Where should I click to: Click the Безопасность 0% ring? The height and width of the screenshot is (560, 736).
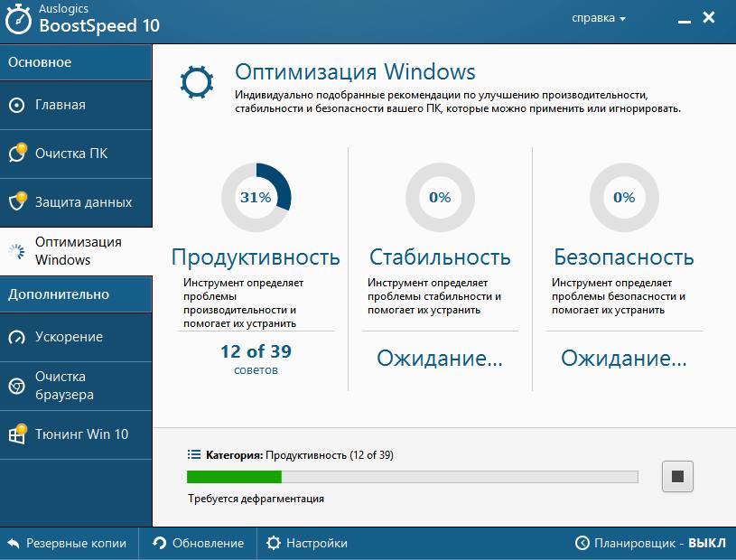[624, 197]
